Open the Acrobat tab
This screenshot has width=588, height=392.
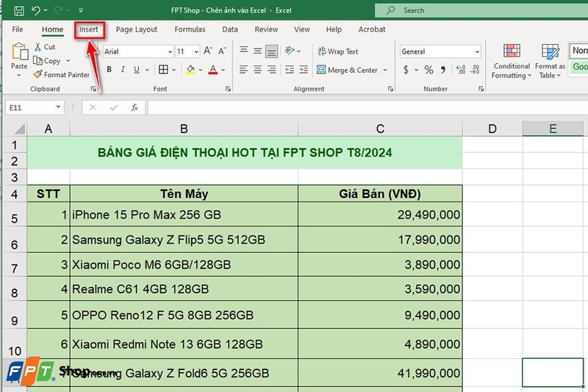click(372, 29)
